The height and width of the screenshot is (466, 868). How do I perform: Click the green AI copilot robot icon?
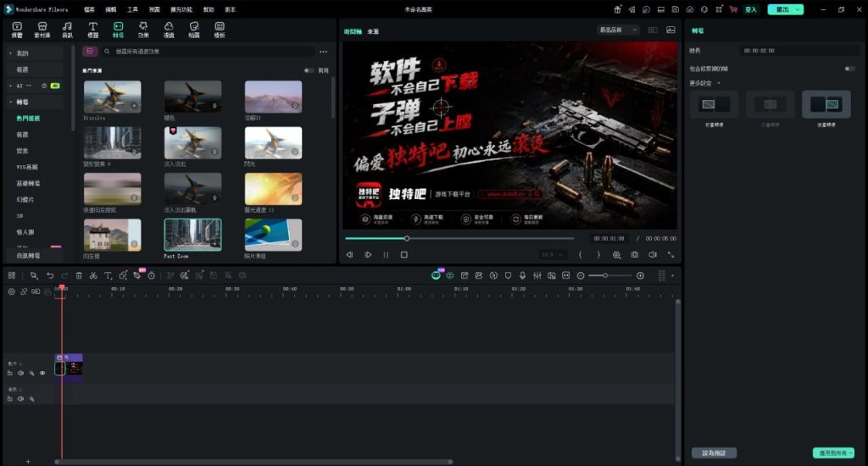[436, 275]
